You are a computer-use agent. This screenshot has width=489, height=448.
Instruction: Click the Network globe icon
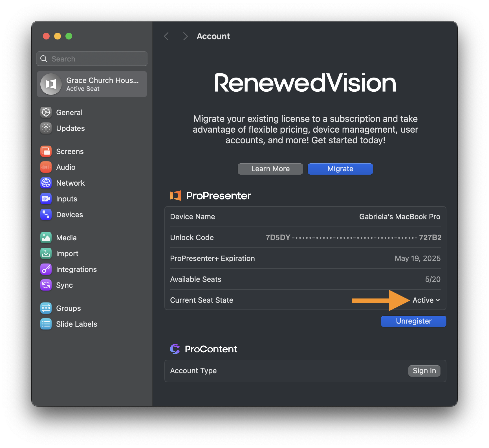(46, 183)
